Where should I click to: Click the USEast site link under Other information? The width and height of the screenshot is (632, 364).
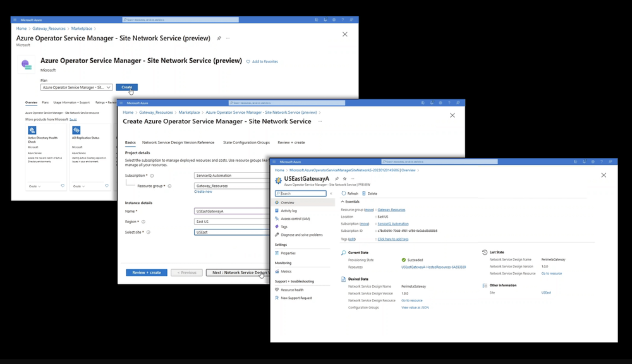click(546, 293)
